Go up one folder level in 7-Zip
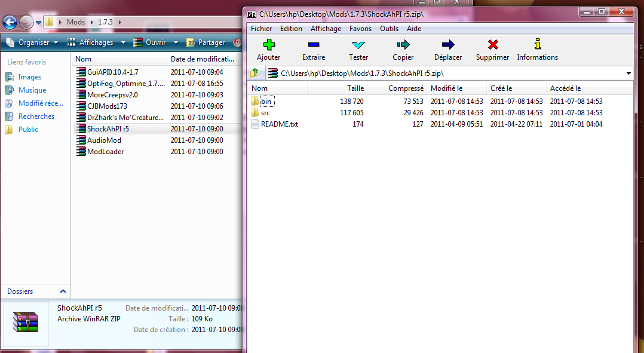Viewport: 644px width, 353px height. click(254, 73)
